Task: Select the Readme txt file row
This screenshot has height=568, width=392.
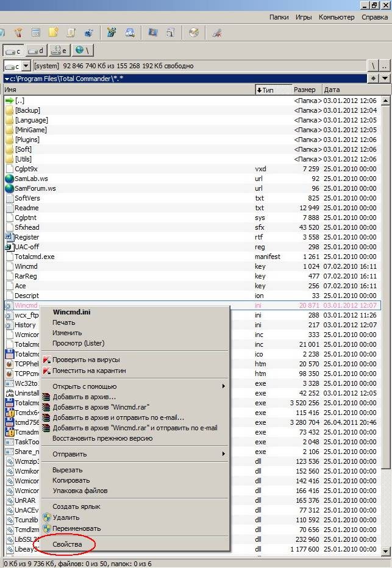Action: click(x=193, y=208)
